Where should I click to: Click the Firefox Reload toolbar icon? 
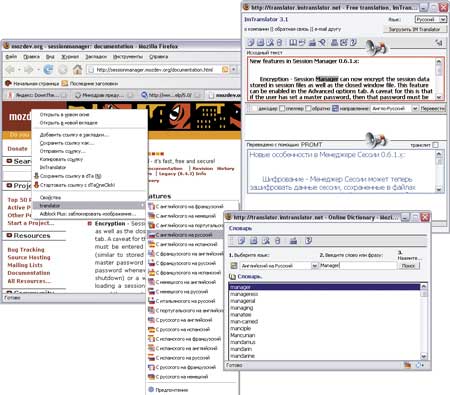pyautogui.click(x=48, y=70)
